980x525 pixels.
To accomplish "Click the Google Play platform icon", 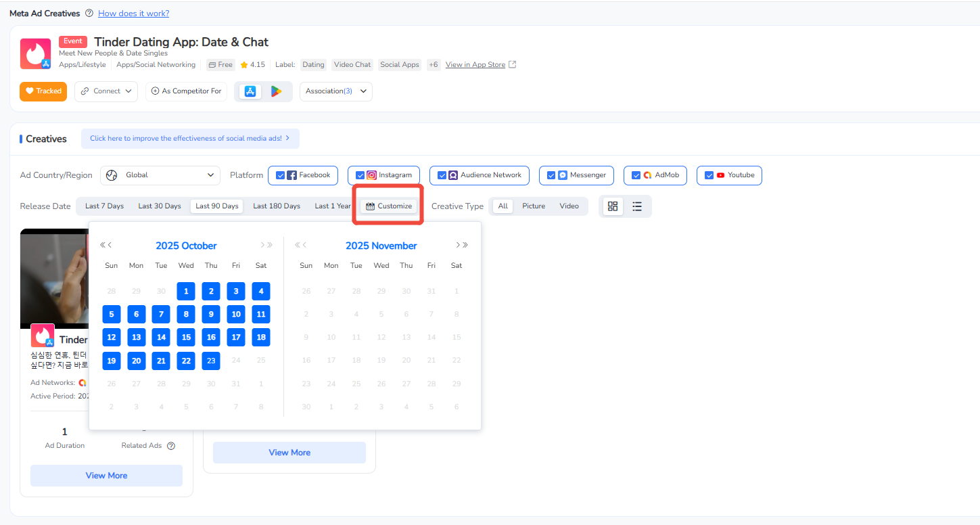I will 276,91.
